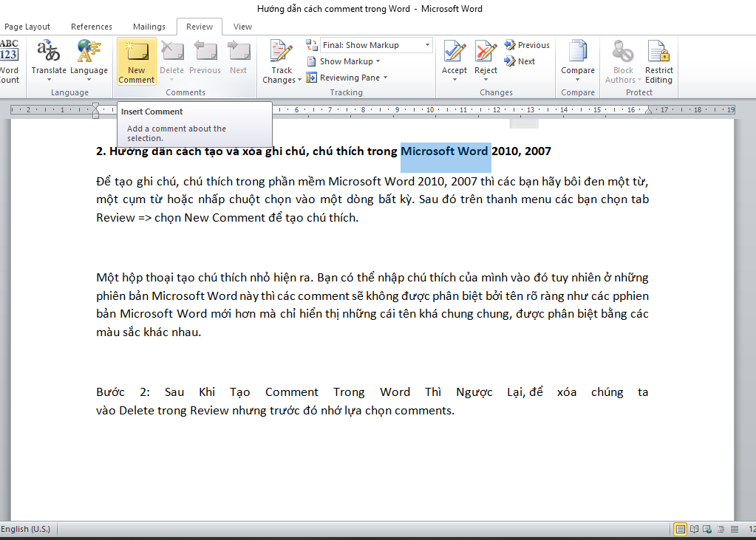
Task: Click the left indent marker on ruler
Action: click(x=95, y=113)
